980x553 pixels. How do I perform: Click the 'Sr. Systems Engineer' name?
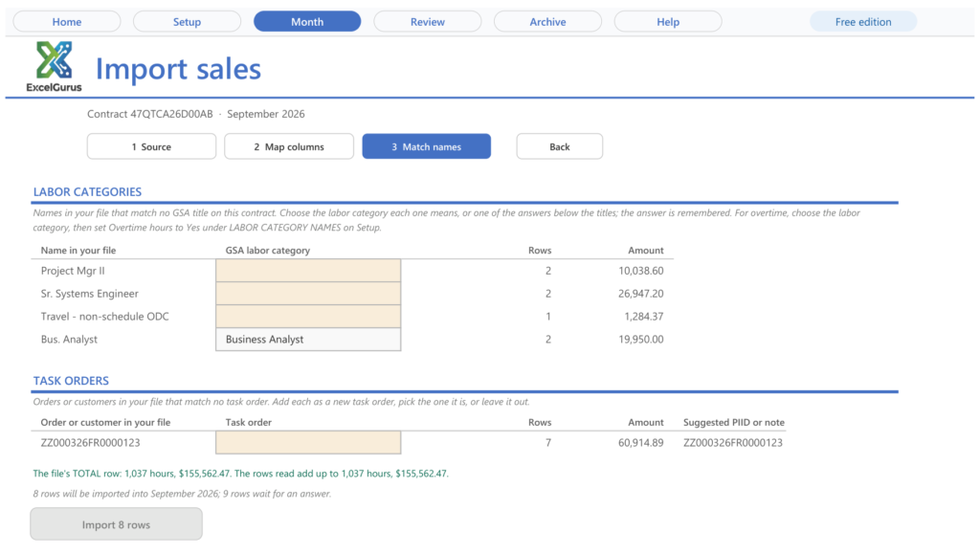pyautogui.click(x=89, y=294)
